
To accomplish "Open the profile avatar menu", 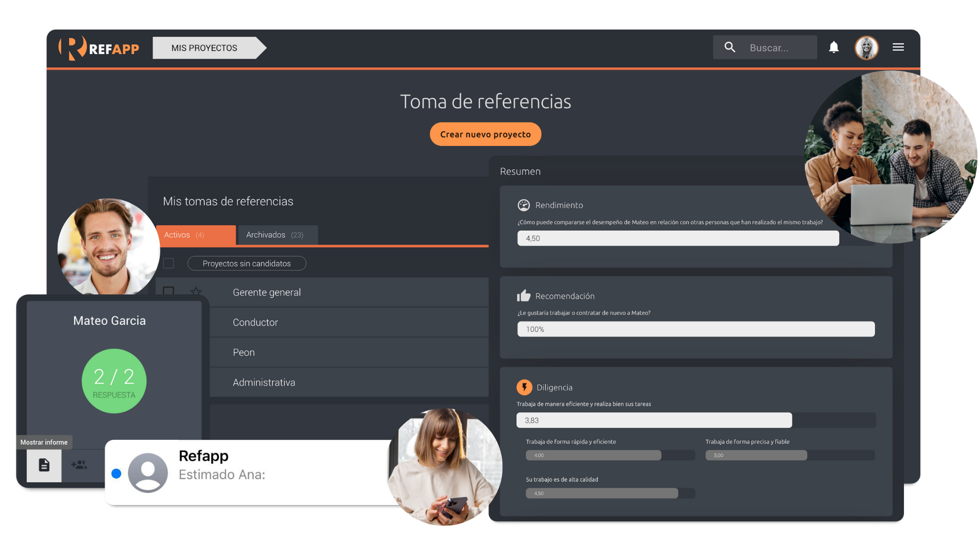I will click(x=866, y=47).
